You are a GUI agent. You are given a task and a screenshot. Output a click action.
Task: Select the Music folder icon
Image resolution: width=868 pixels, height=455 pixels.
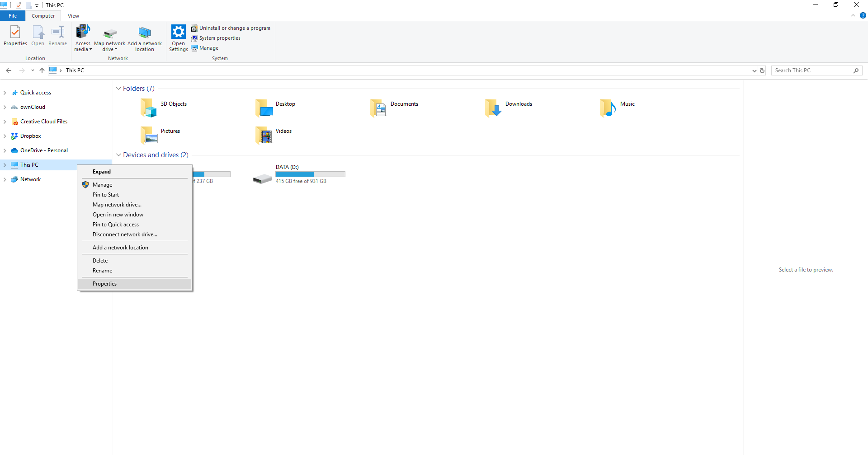608,108
